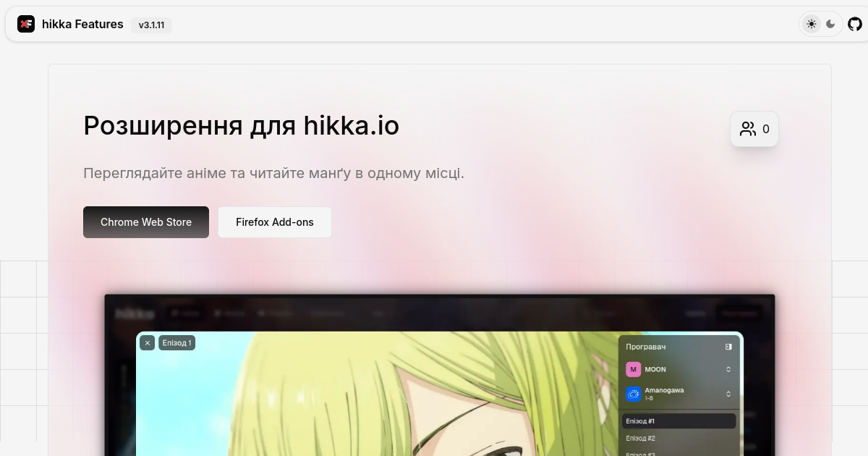Click the anime player preview image

pyautogui.click(x=440, y=375)
